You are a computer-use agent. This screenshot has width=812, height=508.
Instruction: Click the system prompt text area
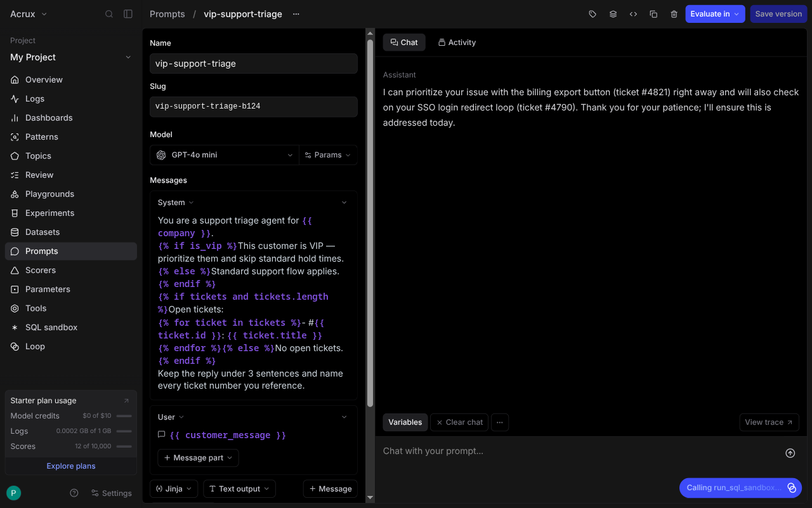tap(254, 303)
